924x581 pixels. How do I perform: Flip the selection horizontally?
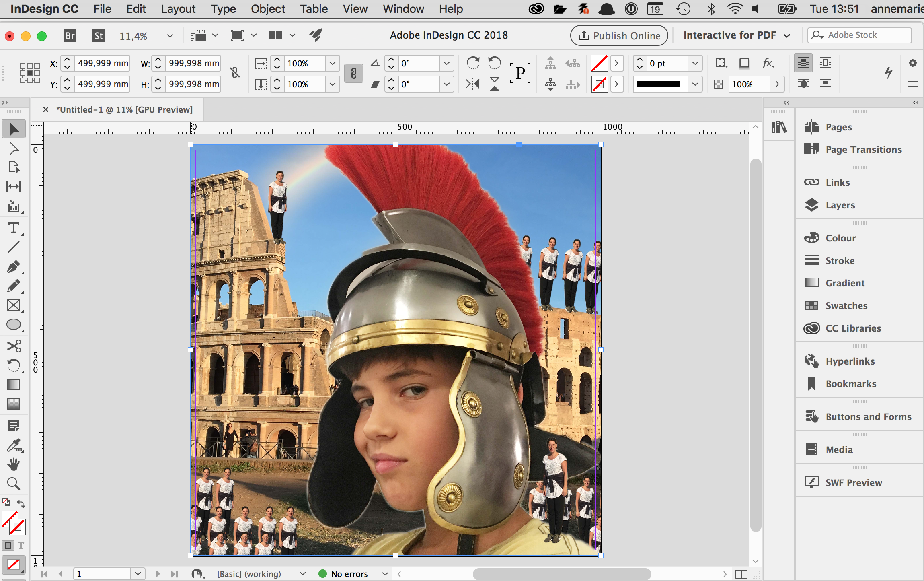point(473,84)
